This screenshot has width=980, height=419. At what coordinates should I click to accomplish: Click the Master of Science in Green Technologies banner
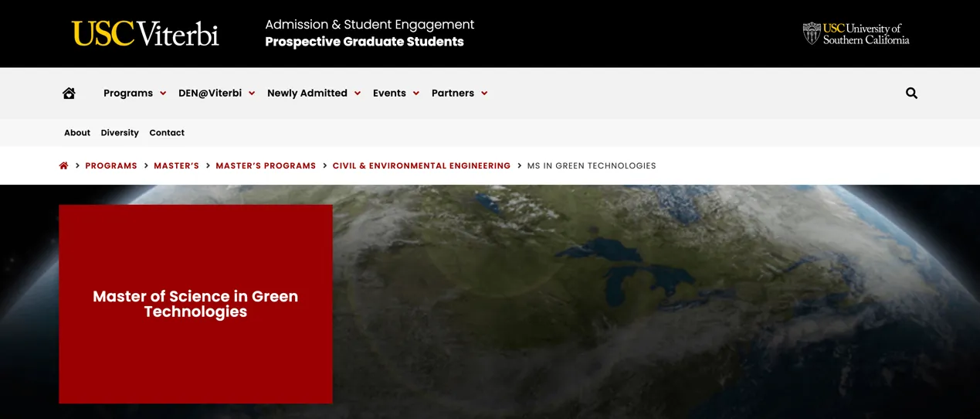[x=195, y=304]
